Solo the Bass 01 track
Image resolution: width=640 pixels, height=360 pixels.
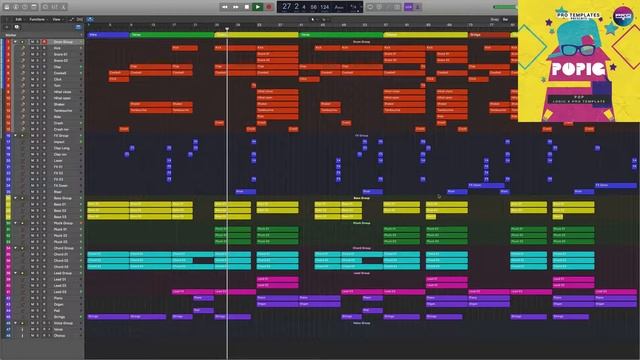(x=38, y=204)
